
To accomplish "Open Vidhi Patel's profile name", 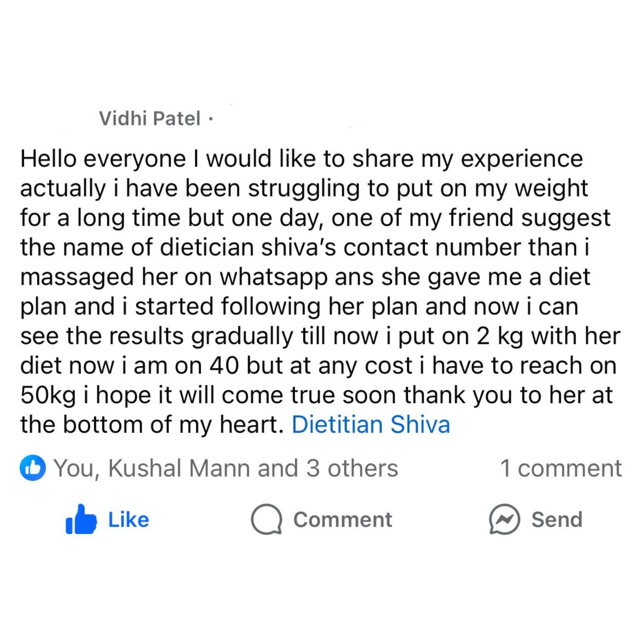I will (150, 119).
